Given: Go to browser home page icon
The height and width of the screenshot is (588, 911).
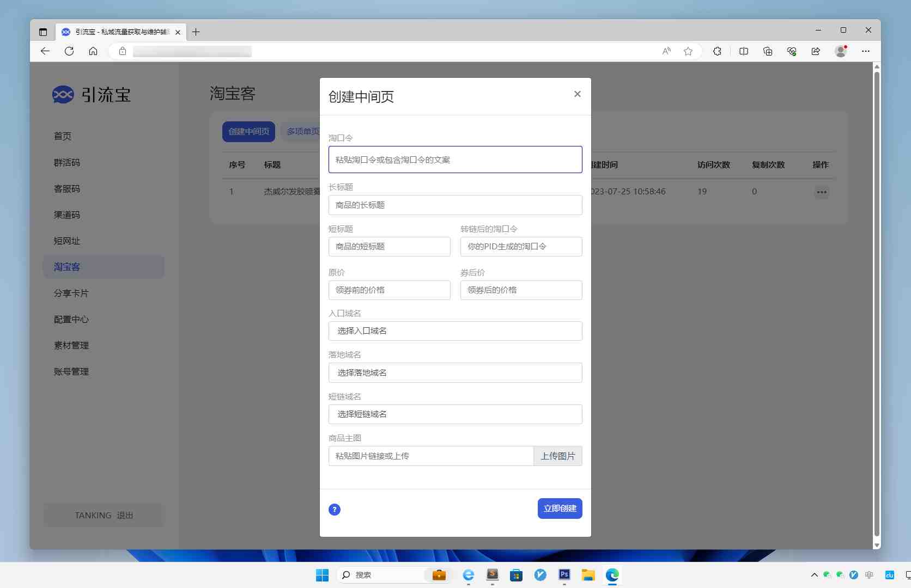Looking at the screenshot, I should click(93, 51).
